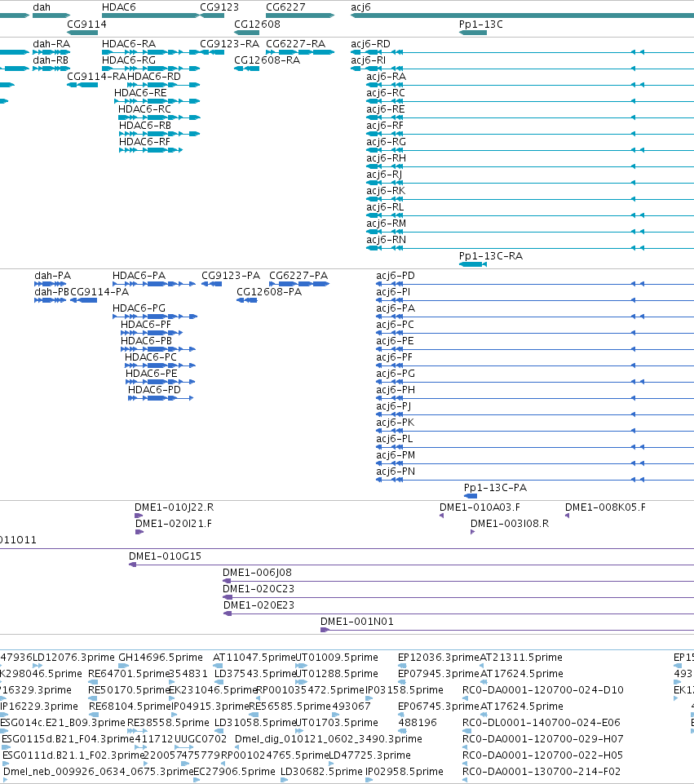
Task: Click EST GH14696.5prime
Action: coord(161,658)
